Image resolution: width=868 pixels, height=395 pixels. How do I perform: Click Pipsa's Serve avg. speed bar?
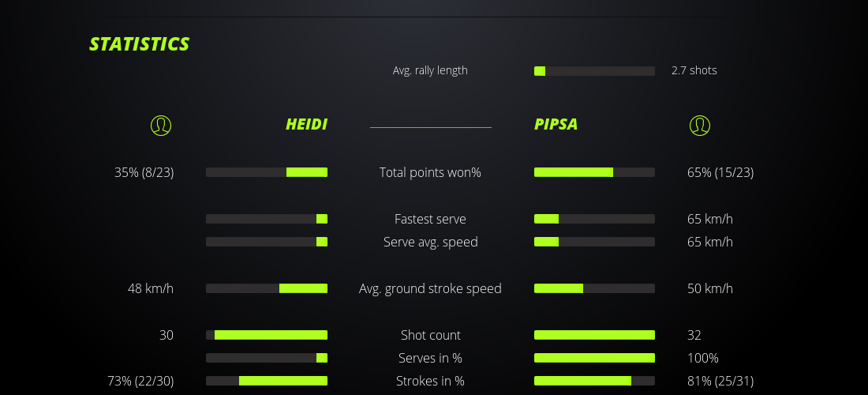coord(594,242)
